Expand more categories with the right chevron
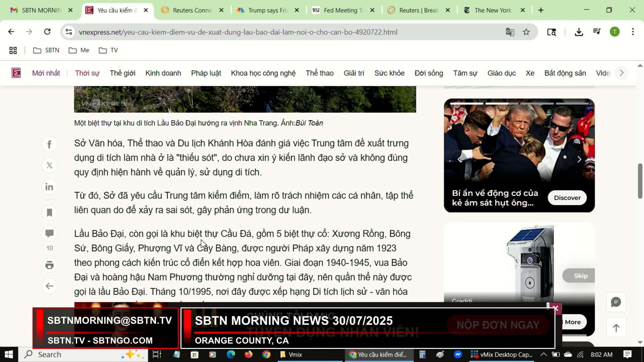 (x=622, y=73)
